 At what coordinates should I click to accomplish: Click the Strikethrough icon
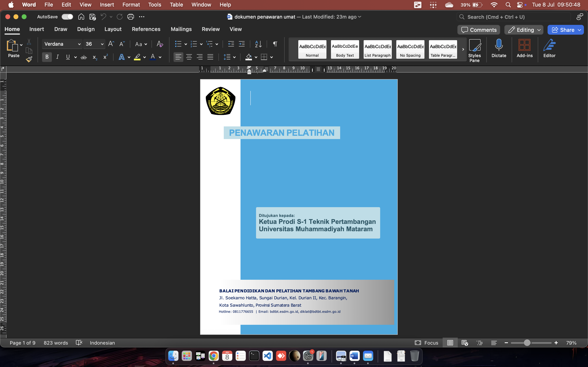[84, 57]
